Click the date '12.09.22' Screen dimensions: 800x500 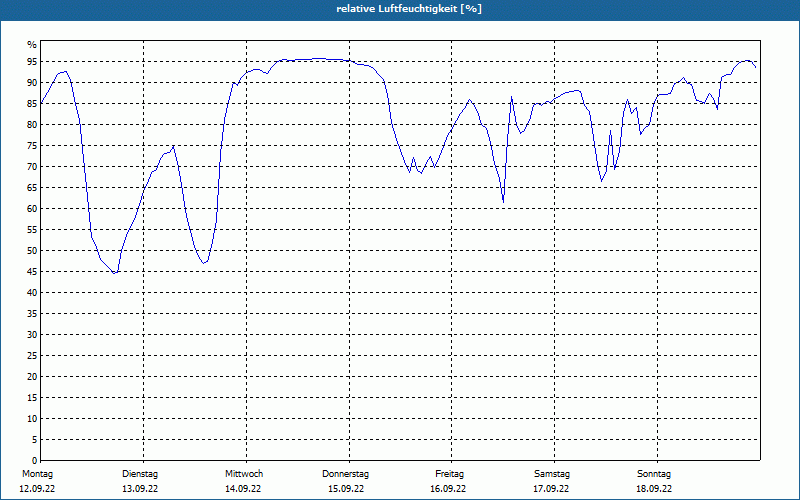point(37,489)
